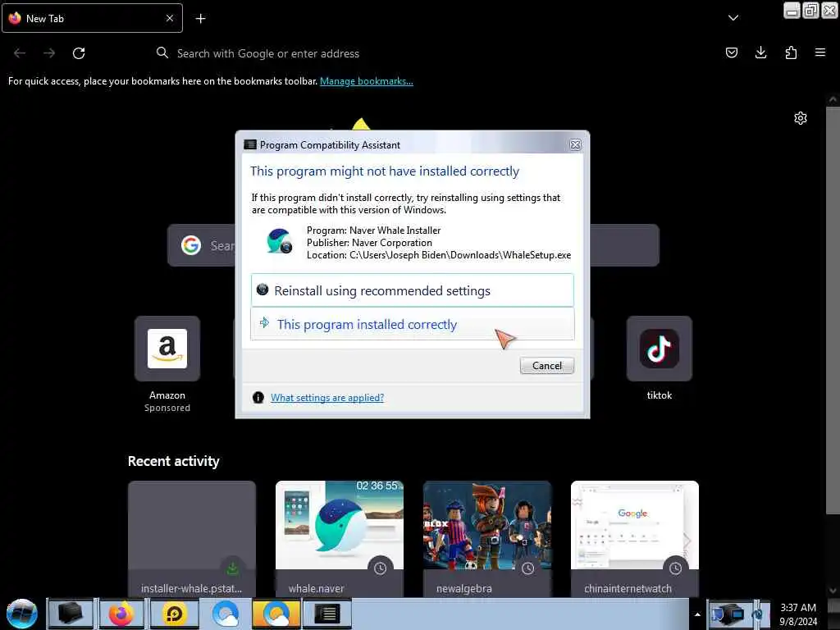Reload the Firefox page
Screen dimensions: 840x630
(x=79, y=53)
